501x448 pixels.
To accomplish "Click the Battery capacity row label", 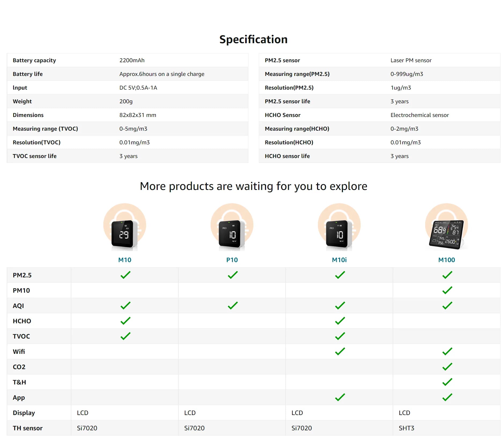I will point(34,60).
